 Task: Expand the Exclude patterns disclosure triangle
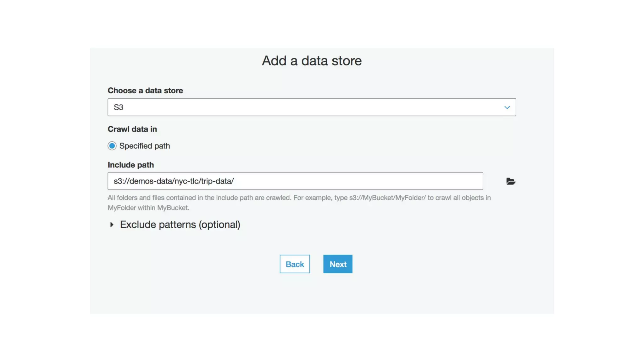112,225
